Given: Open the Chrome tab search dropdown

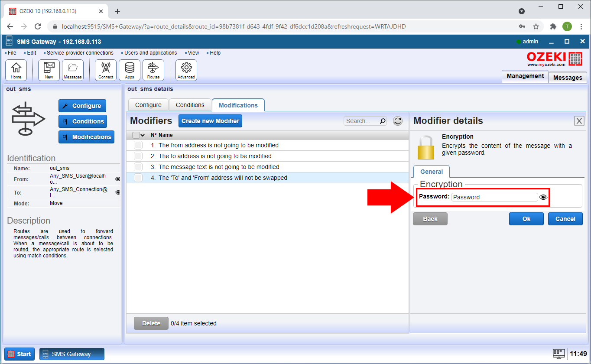Looking at the screenshot, I should pos(522,11).
